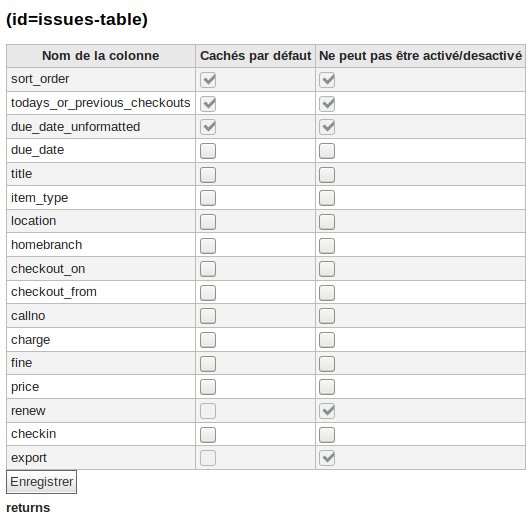Check 'Ne peut pas être activé' for callno
Screen dimensions: 531x518
coord(327,316)
